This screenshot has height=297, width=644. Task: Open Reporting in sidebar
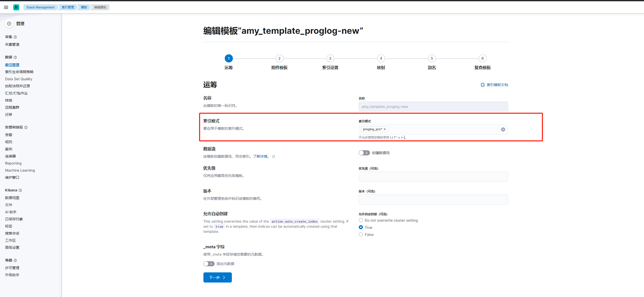[x=13, y=163]
